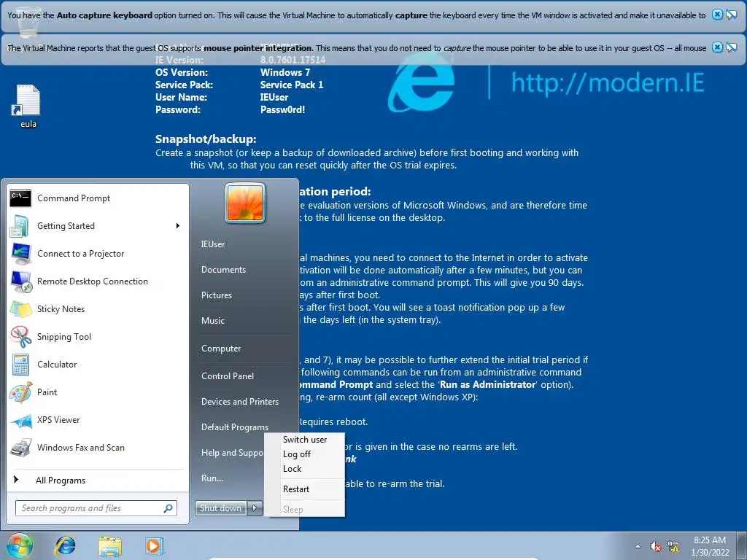Select the eula desktop shortcut
The width and height of the screenshot is (747, 560).
click(28, 106)
